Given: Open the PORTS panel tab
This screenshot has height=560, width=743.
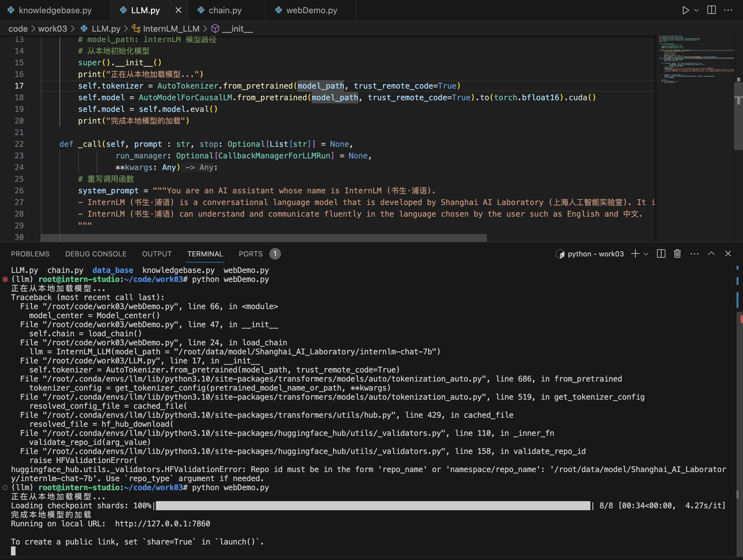Looking at the screenshot, I should click(251, 253).
